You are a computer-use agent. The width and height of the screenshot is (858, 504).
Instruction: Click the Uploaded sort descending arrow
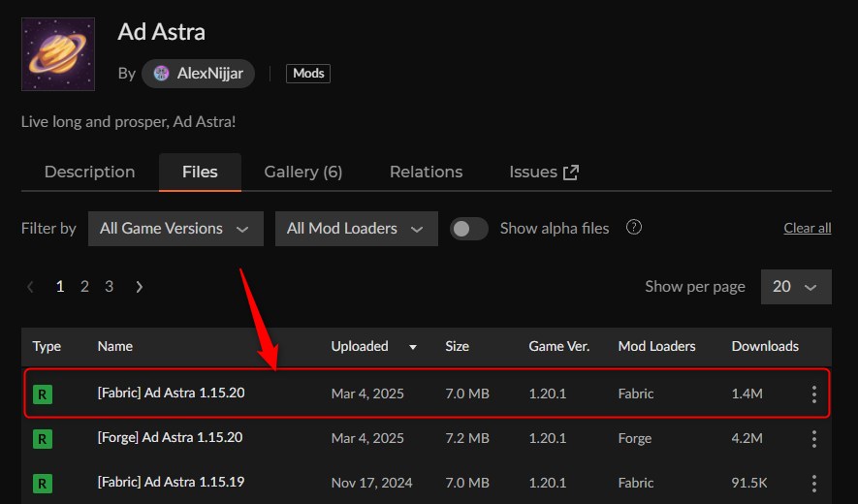pos(413,347)
